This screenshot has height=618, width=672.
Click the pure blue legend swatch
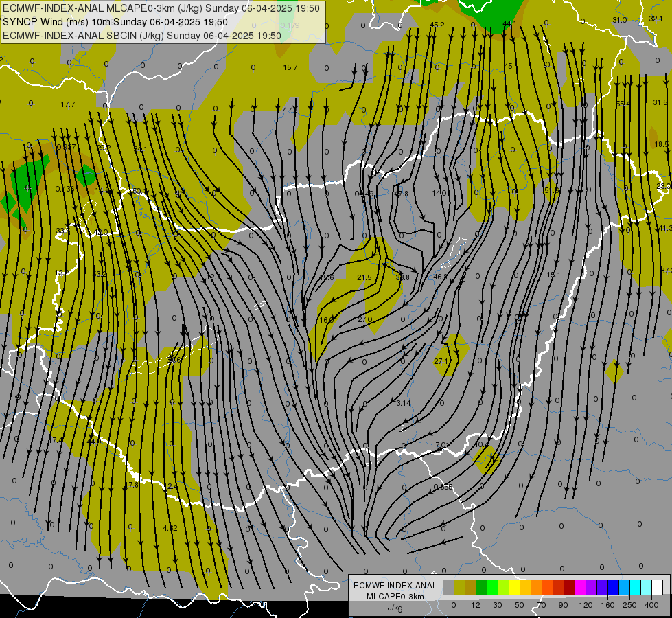613,587
